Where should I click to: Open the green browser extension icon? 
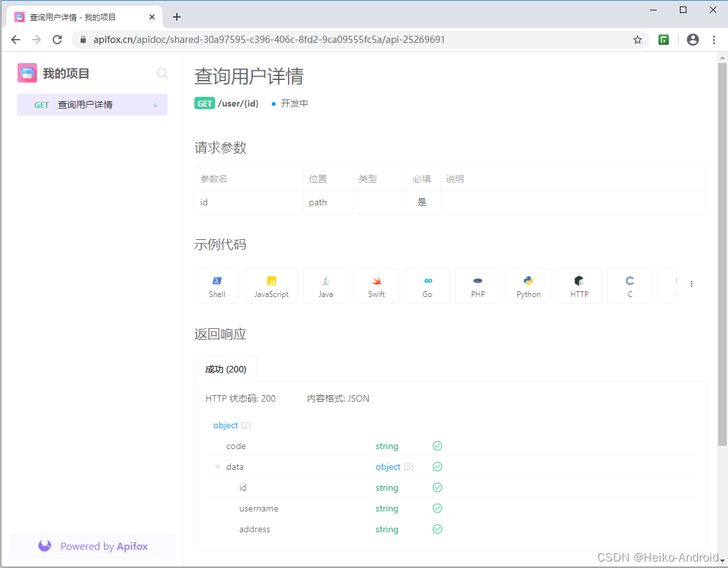click(x=664, y=40)
